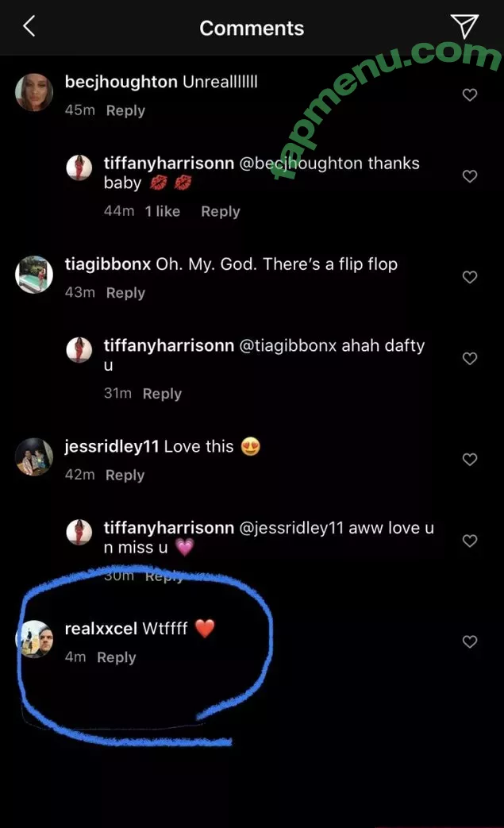Go back using the top-left arrow
The width and height of the screenshot is (504, 828).
pos(29,27)
